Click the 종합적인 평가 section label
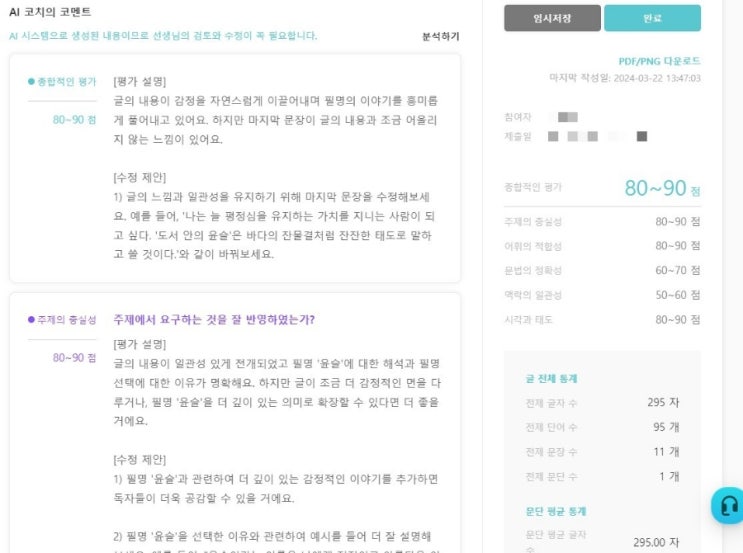This screenshot has width=743, height=553. point(67,82)
